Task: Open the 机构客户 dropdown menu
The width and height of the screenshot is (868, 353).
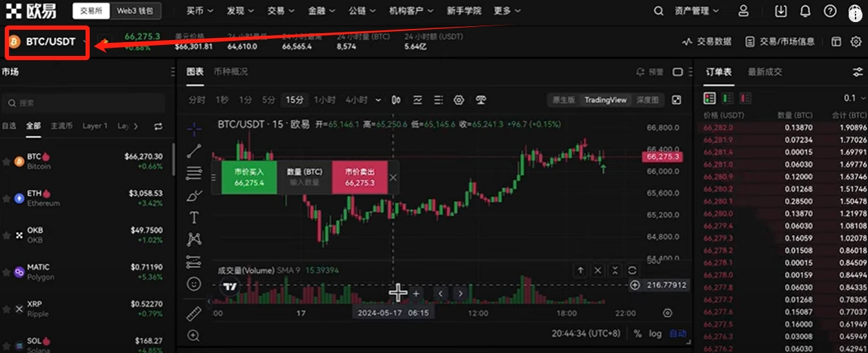Action: point(411,11)
